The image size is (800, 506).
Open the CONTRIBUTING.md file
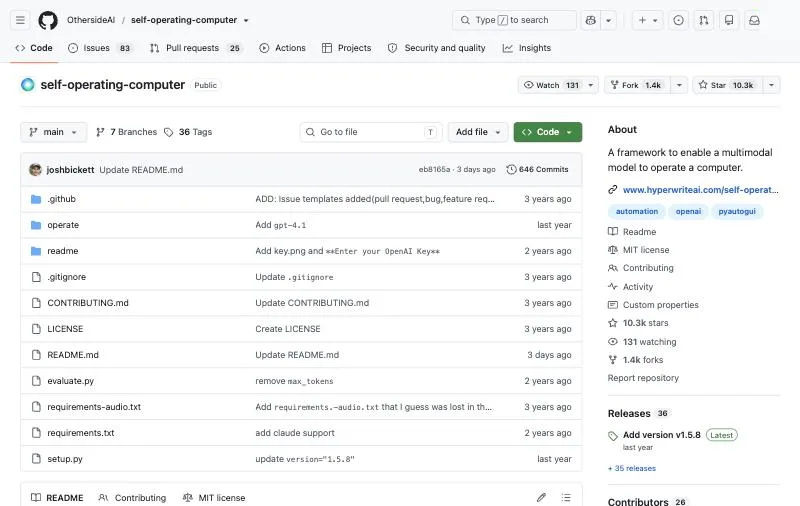88,303
